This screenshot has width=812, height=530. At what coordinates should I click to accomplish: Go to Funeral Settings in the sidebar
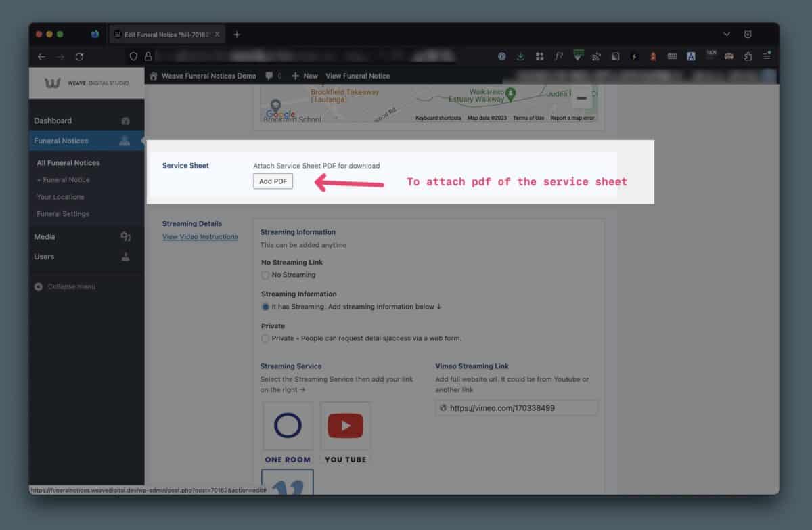pyautogui.click(x=63, y=214)
